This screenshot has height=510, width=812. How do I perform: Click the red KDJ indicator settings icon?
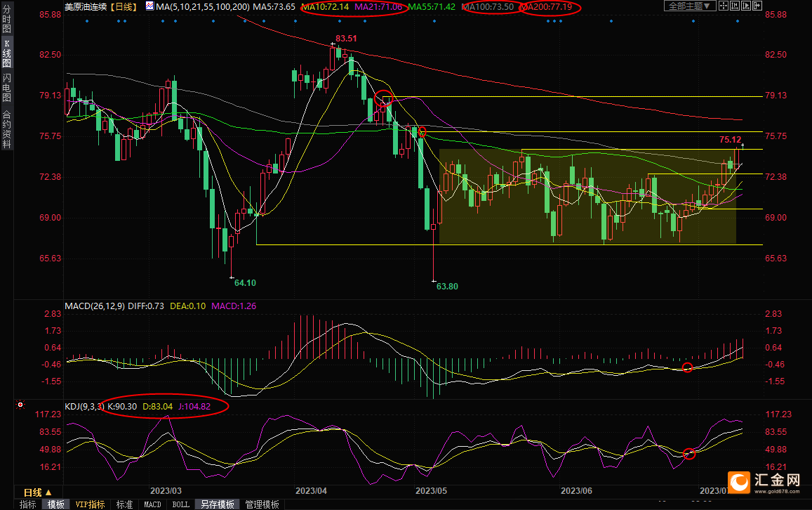tap(20, 405)
